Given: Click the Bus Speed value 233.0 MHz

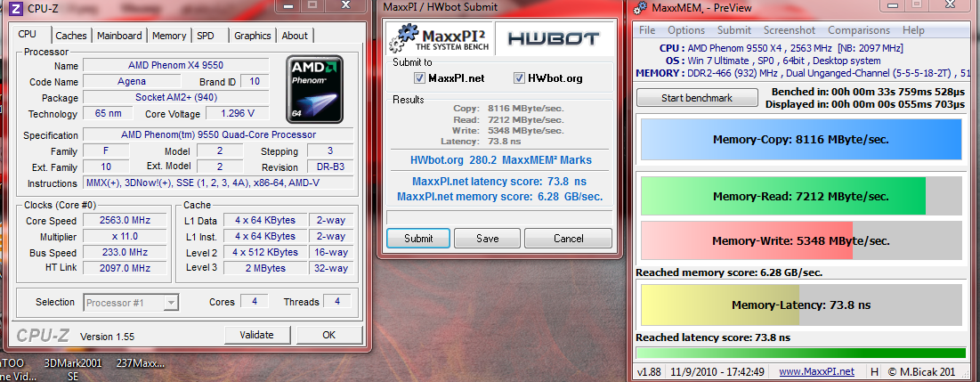Looking at the screenshot, I should point(125,253).
